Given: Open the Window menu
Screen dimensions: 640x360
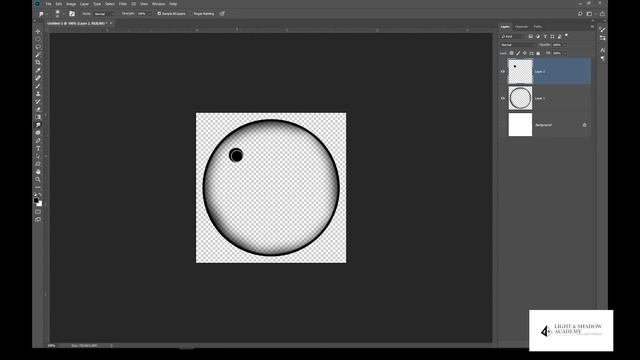Looking at the screenshot, I should [159, 4].
